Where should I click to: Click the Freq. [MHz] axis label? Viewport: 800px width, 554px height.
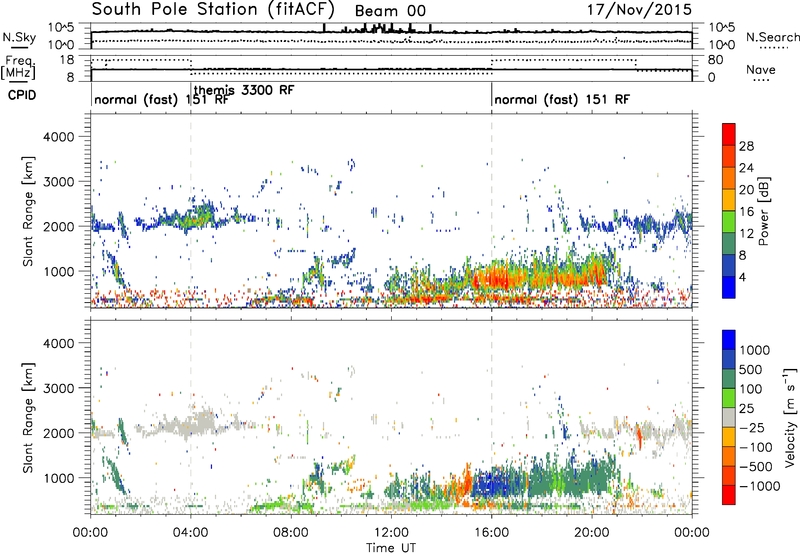[19, 68]
